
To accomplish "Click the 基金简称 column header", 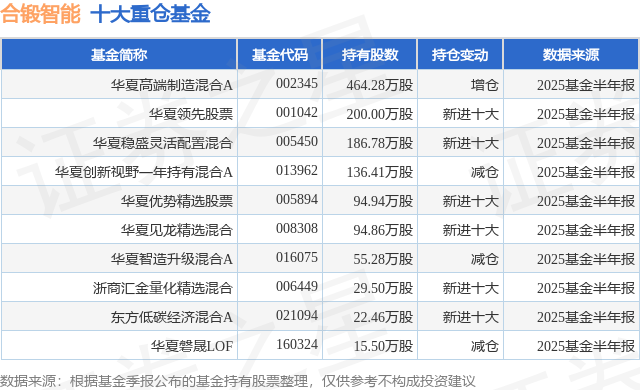I will [x=119, y=55].
